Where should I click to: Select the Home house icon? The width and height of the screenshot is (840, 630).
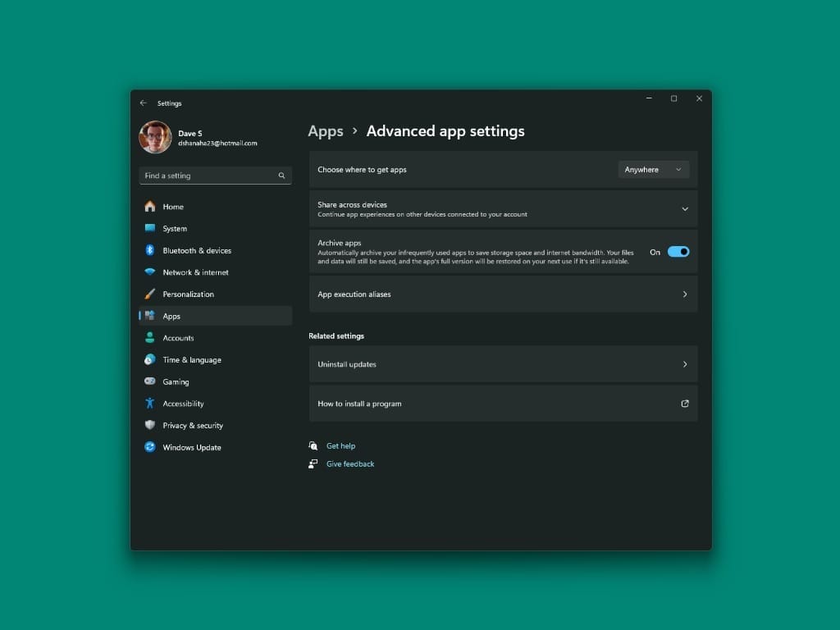[151, 206]
